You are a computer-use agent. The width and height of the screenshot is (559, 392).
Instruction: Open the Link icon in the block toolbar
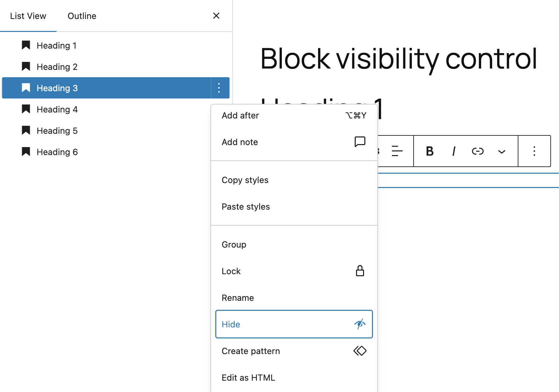coord(477,151)
